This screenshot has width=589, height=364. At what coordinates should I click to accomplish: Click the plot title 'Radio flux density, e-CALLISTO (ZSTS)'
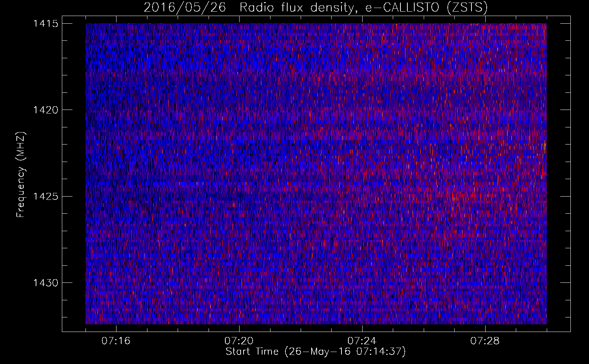(x=364, y=7)
